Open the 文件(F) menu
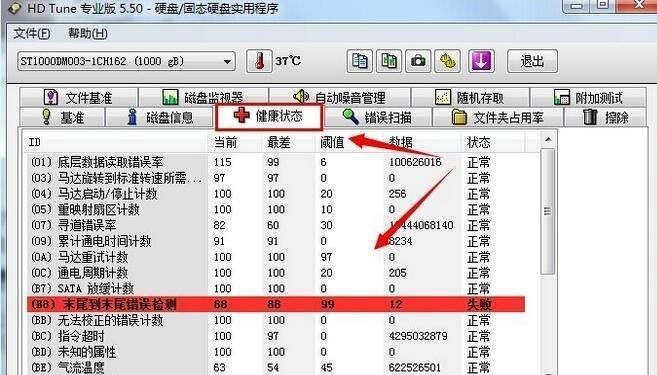 tap(32, 34)
